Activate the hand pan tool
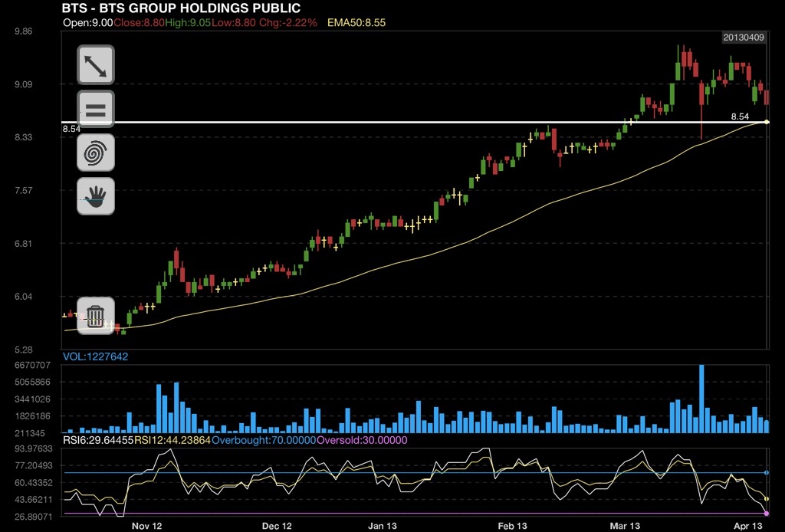Viewport: 785px width, 532px height. [96, 196]
